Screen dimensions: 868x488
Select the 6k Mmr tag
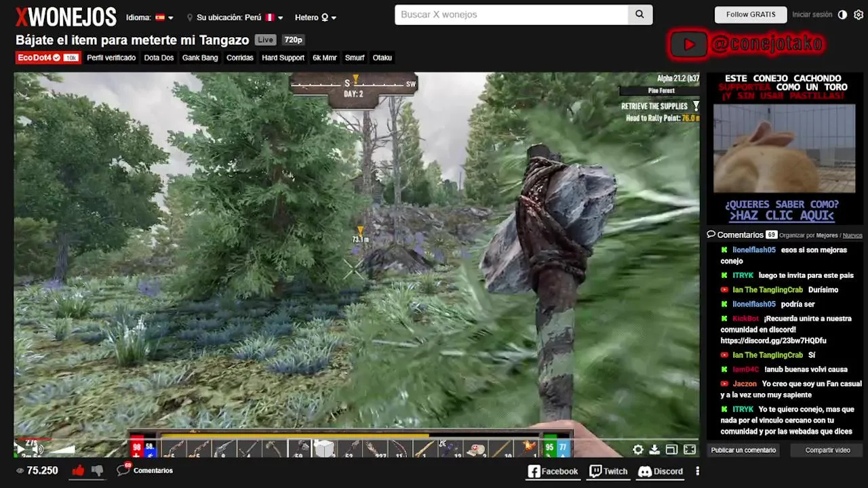pos(325,58)
